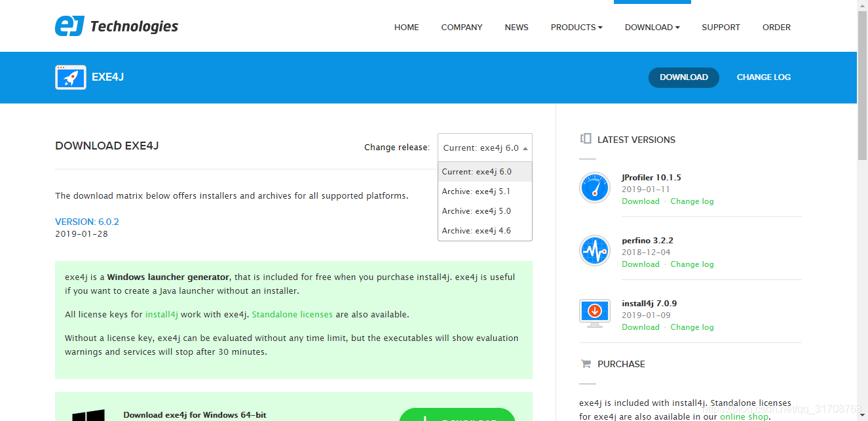Viewport: 868px width, 421px height.
Task: Click the page vertical scrollbar thumb
Action: click(862, 85)
